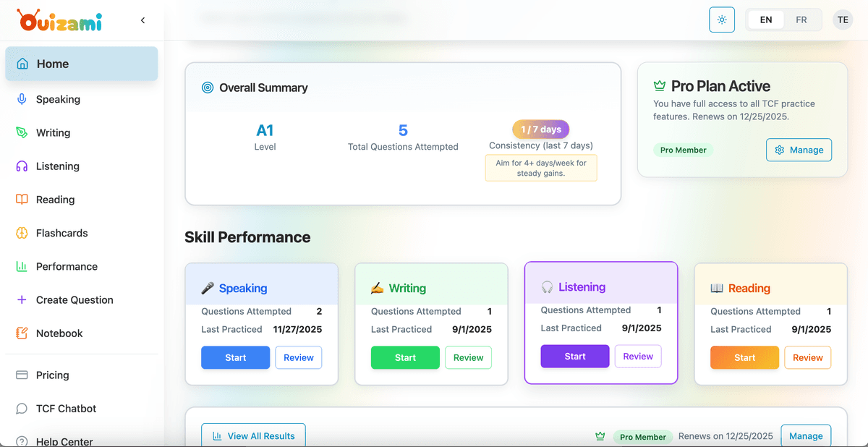Viewport: 868px width, 447px height.
Task: Open the TE profile avatar
Action: 843,20
